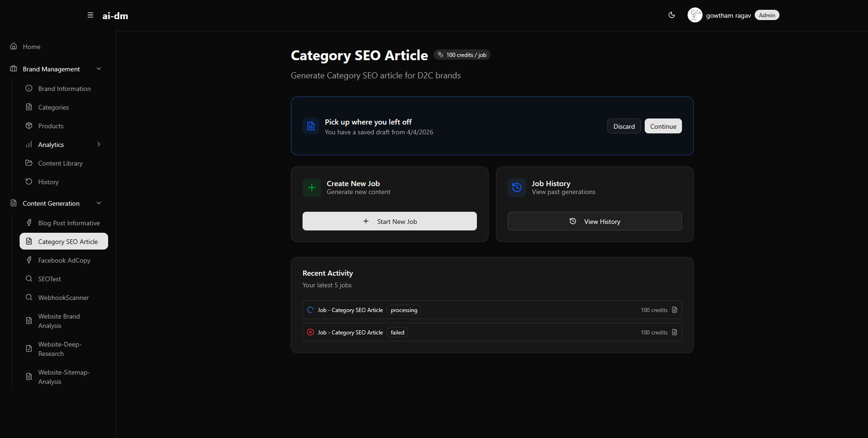Continue the saved draft
Image resolution: width=868 pixels, height=438 pixels.
coord(663,126)
